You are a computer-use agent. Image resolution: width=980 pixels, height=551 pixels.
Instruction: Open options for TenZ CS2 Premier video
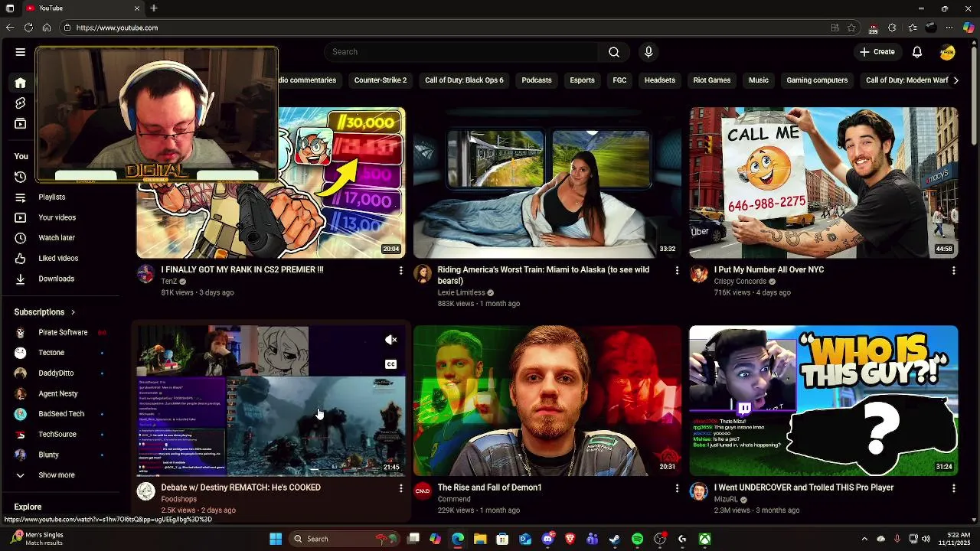tap(400, 270)
